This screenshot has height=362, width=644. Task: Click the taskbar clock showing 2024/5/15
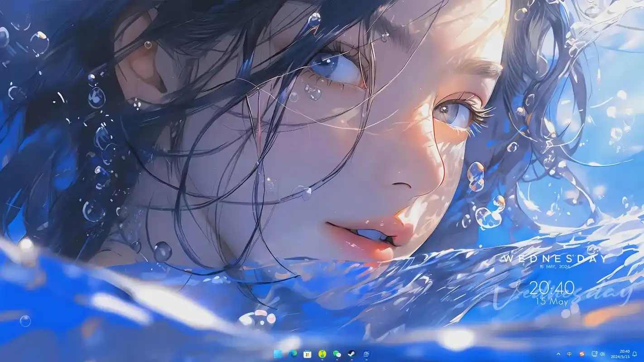tap(624, 354)
